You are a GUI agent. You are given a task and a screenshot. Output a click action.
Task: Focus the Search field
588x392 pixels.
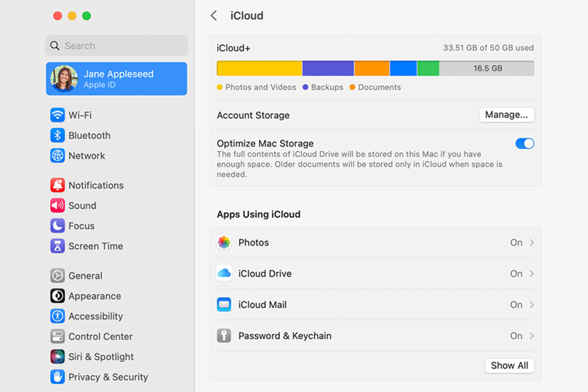[117, 46]
